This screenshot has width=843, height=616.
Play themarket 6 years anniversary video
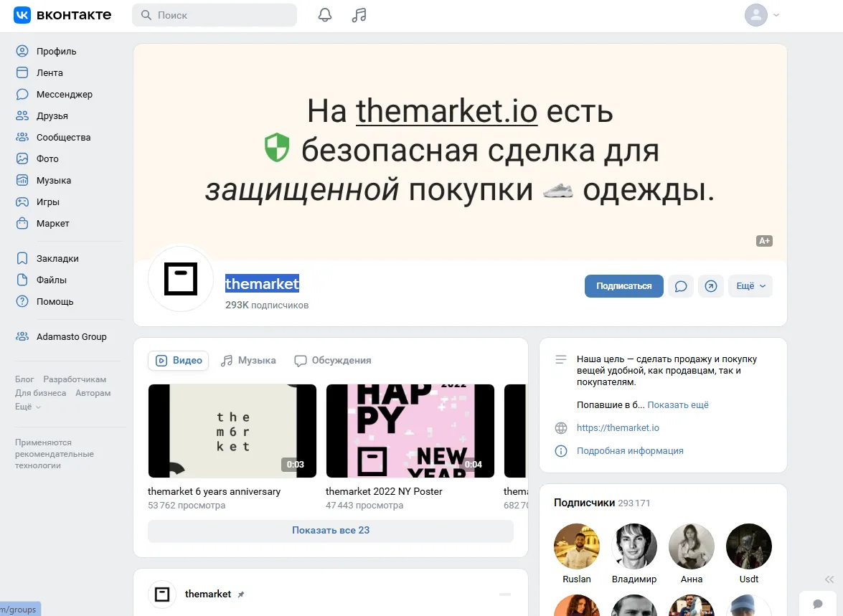pos(232,430)
